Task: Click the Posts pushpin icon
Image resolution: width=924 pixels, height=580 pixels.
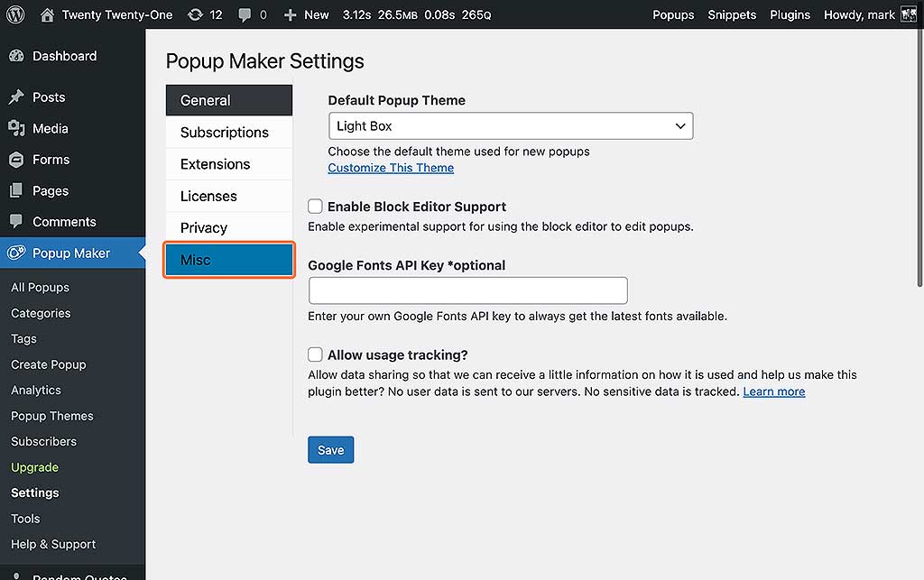Action: point(16,97)
